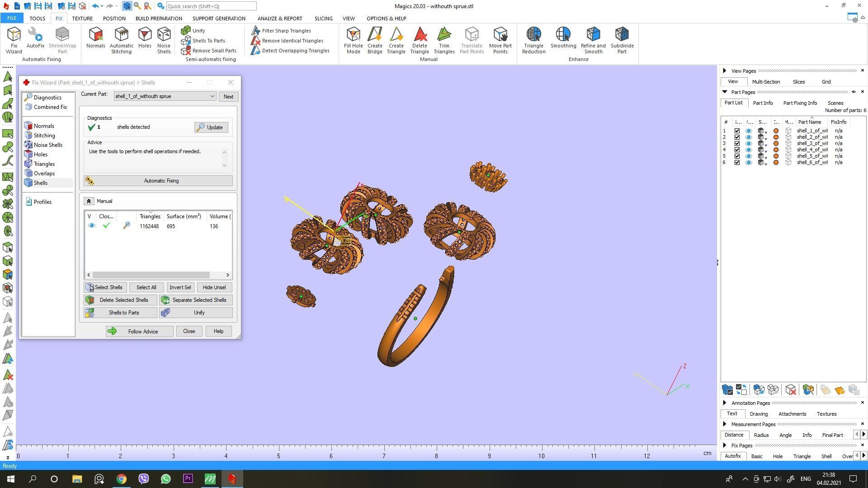Hide the shell in the wizard list
This screenshot has width=868, height=488.
pyautogui.click(x=92, y=226)
